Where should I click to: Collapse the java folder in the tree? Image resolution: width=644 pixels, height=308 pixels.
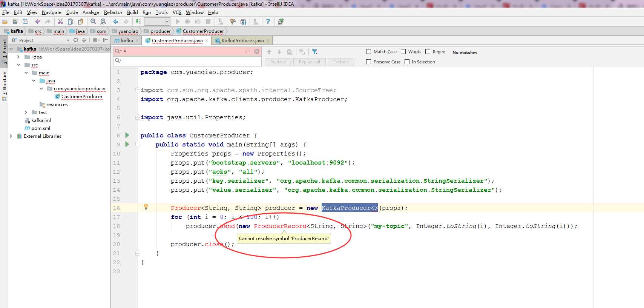tap(34, 81)
